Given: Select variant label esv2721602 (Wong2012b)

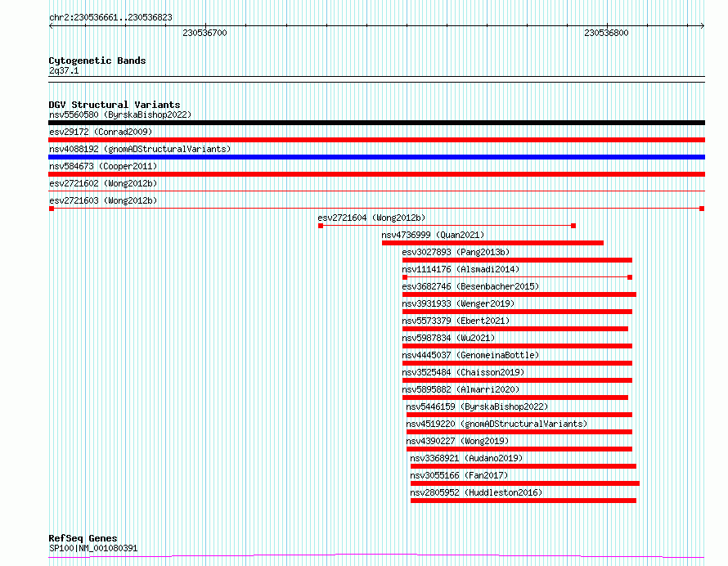Looking at the screenshot, I should [x=103, y=183].
